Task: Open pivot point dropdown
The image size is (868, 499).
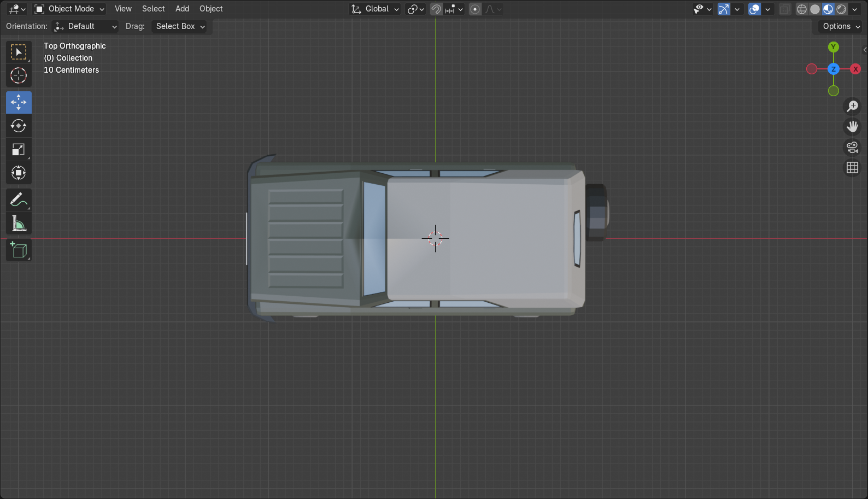Action: click(x=416, y=9)
